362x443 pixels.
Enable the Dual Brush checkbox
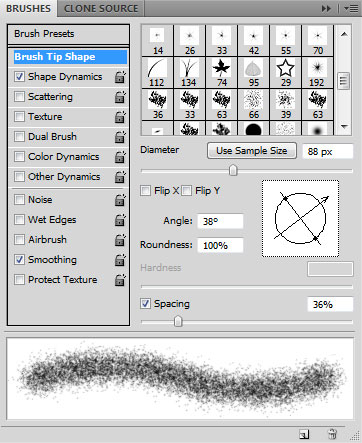(19, 137)
